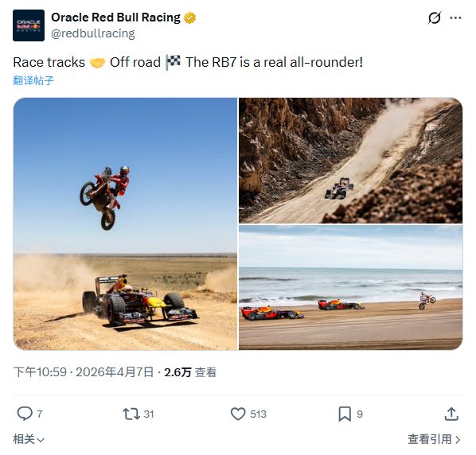Viewport: 476px width, 455px height.
Task: Click the gold verified badge
Action: pos(189,17)
